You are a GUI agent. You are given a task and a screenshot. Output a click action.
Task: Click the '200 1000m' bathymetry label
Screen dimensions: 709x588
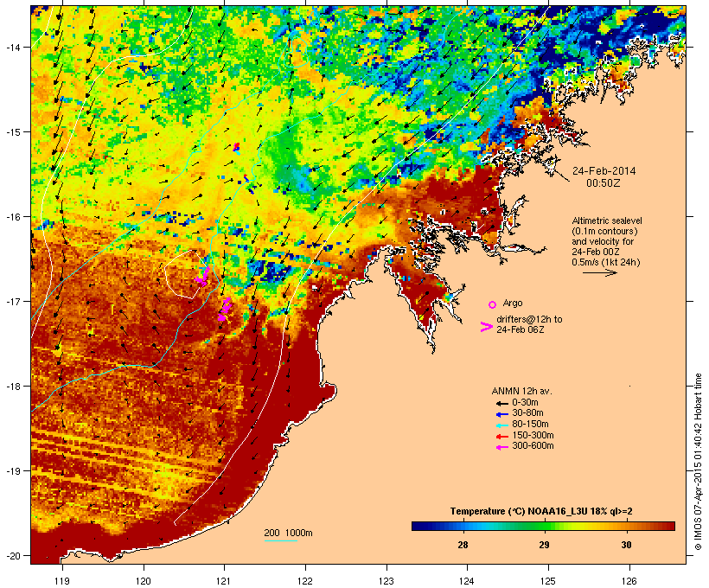[288, 533]
